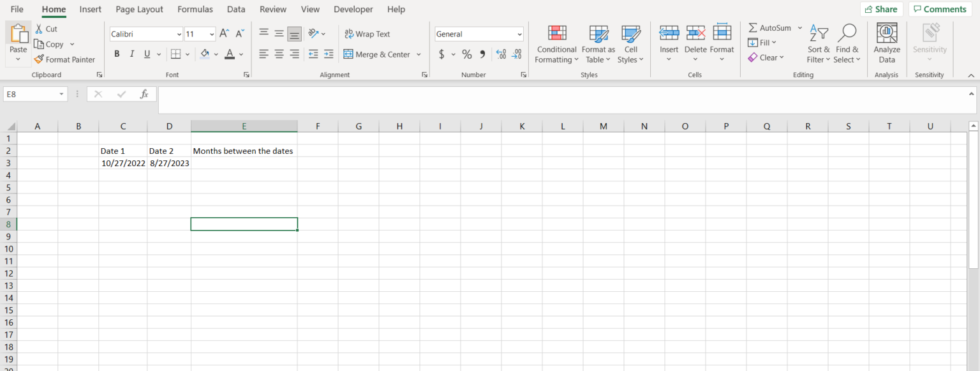Activate the Format Painter brush
Image resolution: width=980 pixels, height=371 pixels.
[39, 59]
